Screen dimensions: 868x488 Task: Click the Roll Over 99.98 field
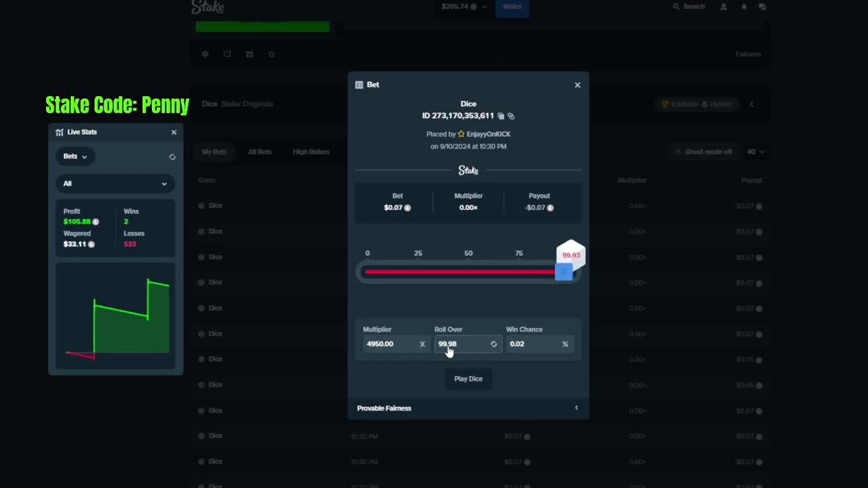point(467,344)
